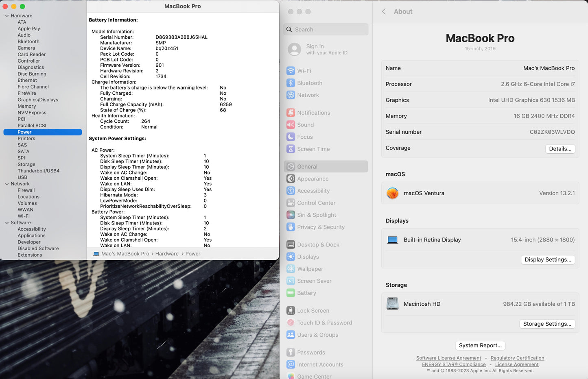
Task: Select the Focus settings icon
Action: click(x=304, y=137)
